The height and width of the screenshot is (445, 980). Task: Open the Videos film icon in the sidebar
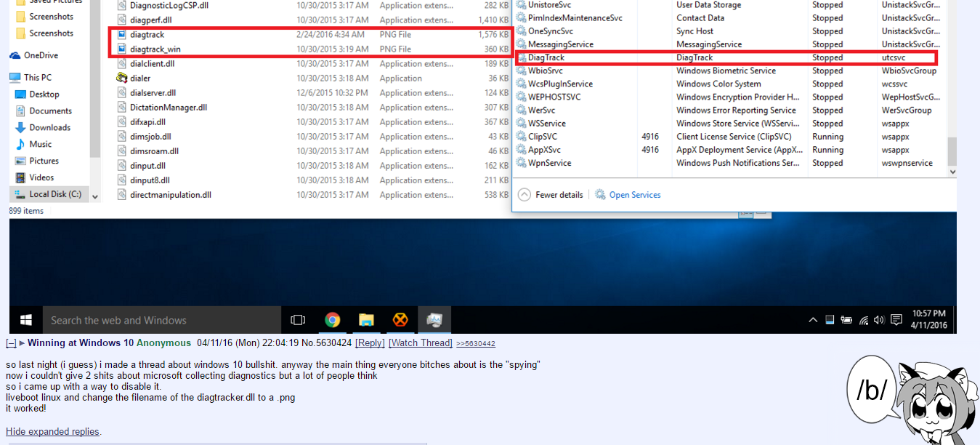pos(20,177)
